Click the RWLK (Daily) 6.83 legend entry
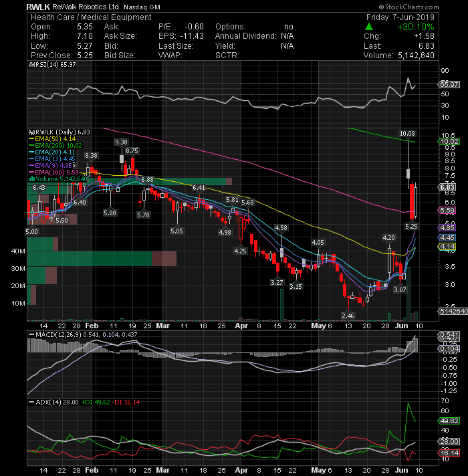The width and height of the screenshot is (468, 476). pyautogui.click(x=60, y=132)
